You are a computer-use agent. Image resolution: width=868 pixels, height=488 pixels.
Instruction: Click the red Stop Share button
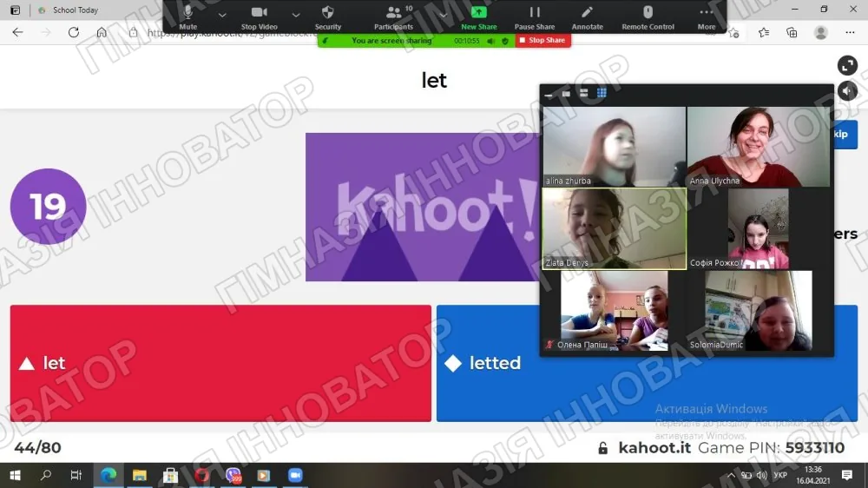pyautogui.click(x=543, y=41)
